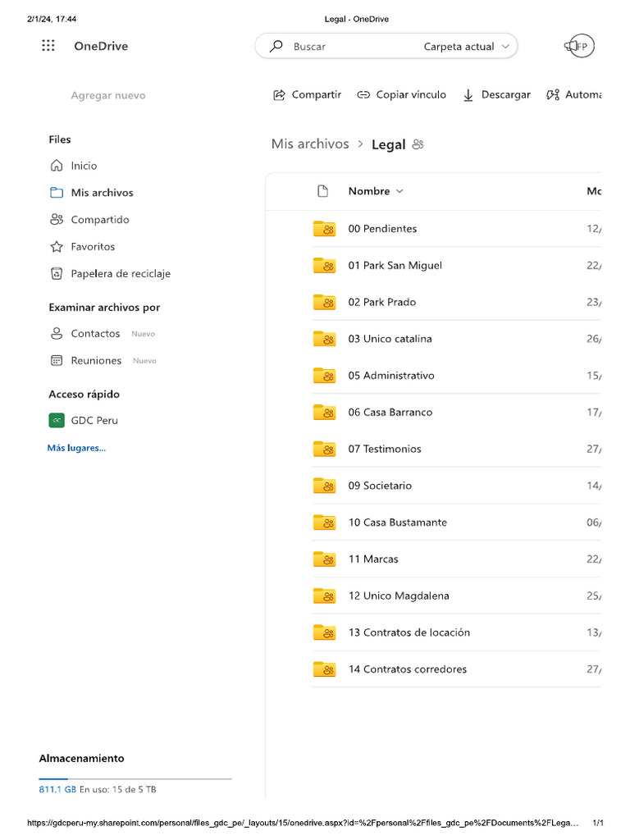Click the Descargar button label
The width and height of the screenshot is (630, 840).
(505, 95)
